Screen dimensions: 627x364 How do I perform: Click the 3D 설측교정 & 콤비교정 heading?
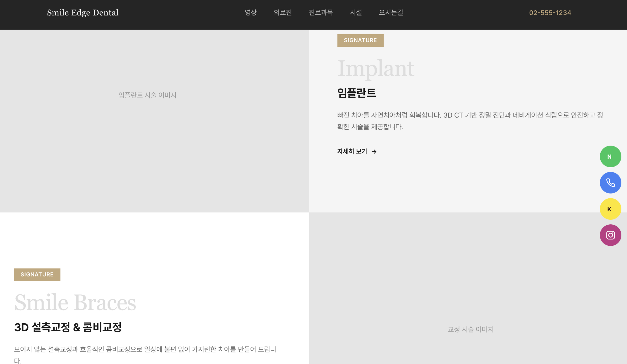click(68, 327)
